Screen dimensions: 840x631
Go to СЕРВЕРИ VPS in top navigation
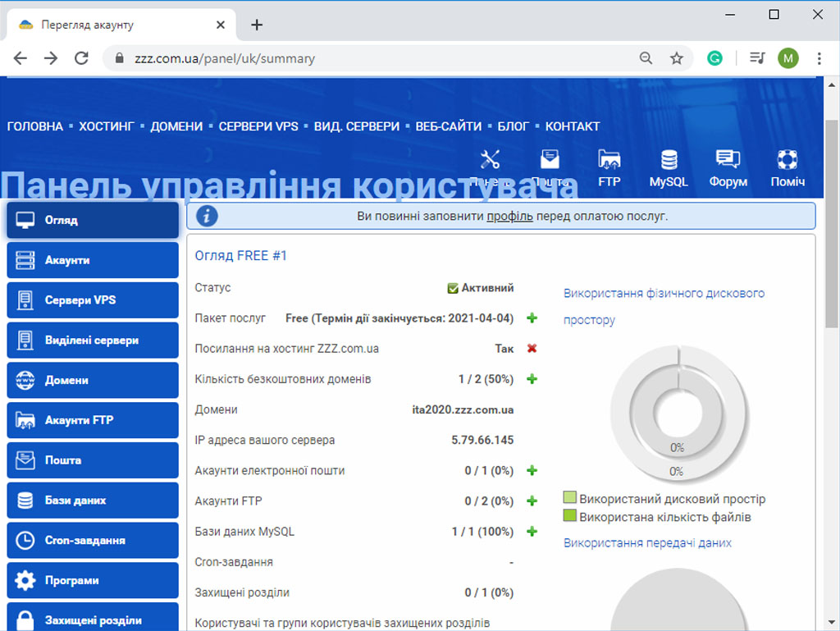tap(258, 126)
